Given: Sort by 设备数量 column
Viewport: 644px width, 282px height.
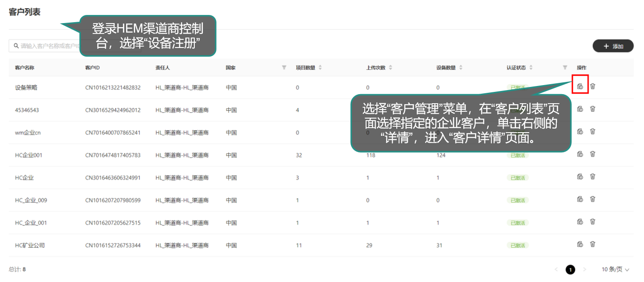Looking at the screenshot, I should 461,67.
